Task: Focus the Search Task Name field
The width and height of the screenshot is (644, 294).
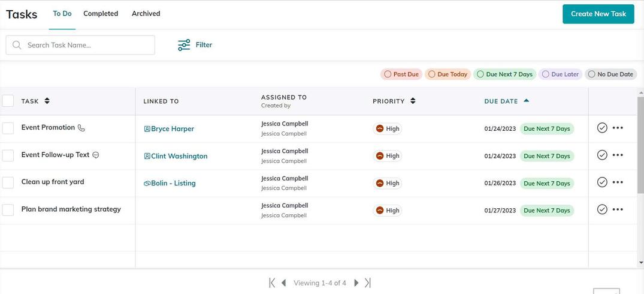Action: [x=87, y=45]
